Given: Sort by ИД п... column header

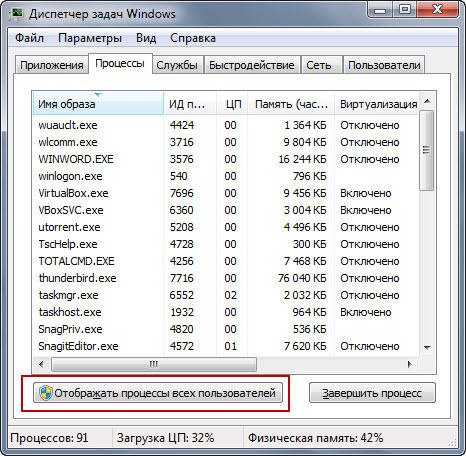Looking at the screenshot, I should 190,104.
